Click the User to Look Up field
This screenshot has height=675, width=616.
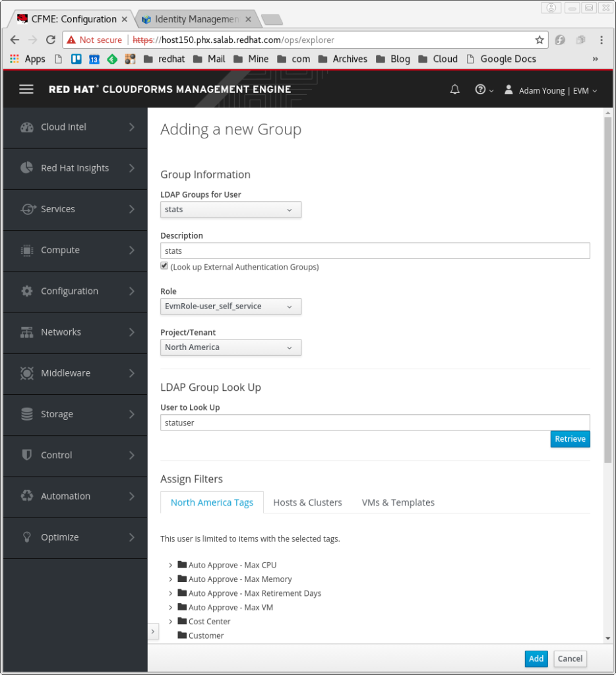tap(375, 423)
